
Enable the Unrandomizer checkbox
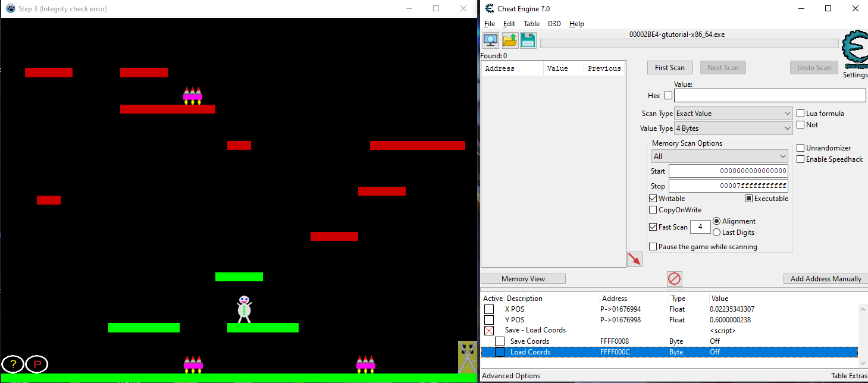(x=801, y=148)
